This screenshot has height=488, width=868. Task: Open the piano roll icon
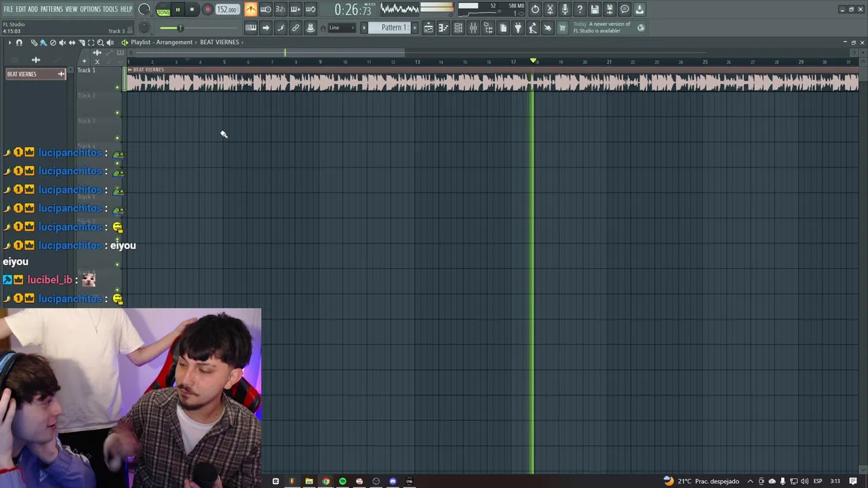click(x=443, y=28)
